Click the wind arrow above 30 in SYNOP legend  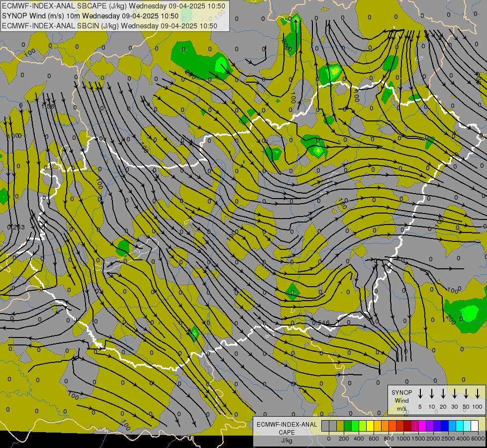[454, 393]
